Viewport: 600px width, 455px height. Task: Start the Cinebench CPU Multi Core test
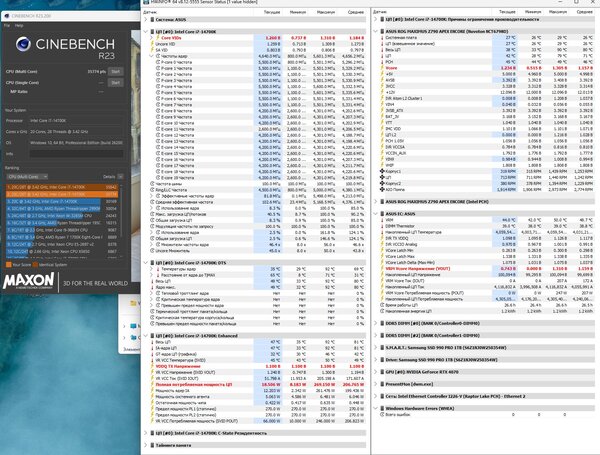(x=116, y=72)
